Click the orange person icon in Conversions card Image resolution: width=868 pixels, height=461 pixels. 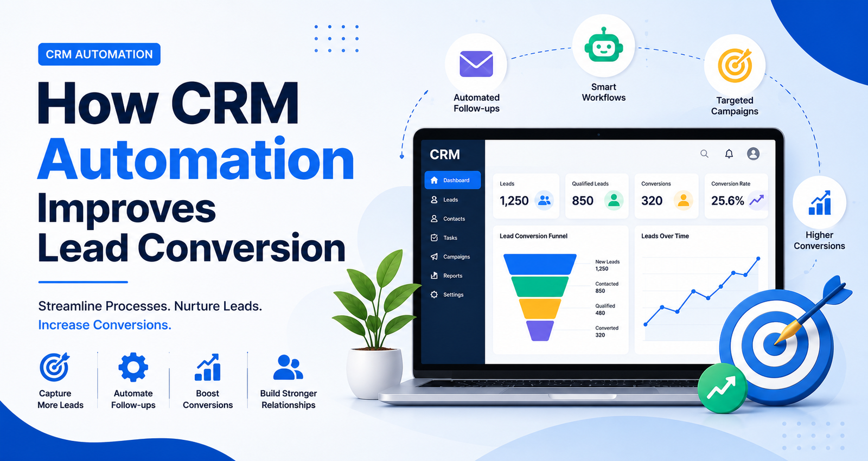684,201
